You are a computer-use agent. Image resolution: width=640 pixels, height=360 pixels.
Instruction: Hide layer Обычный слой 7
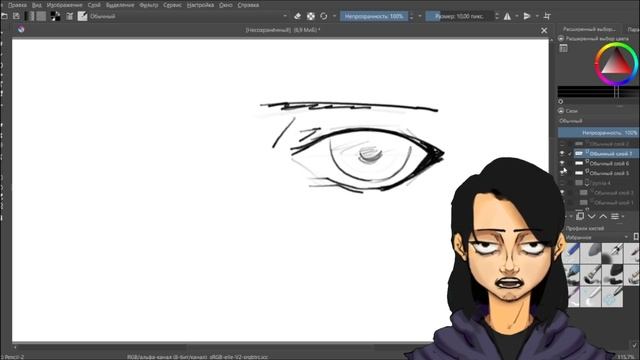[562, 154]
